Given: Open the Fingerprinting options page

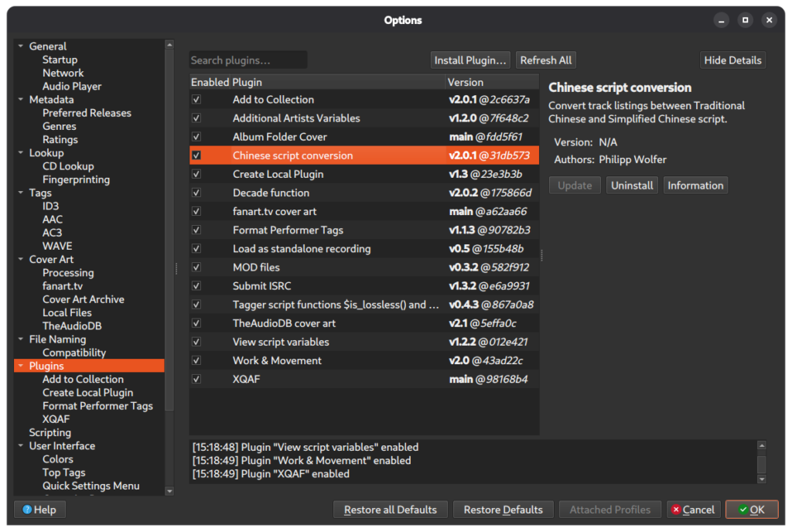Looking at the screenshot, I should tap(76, 179).
